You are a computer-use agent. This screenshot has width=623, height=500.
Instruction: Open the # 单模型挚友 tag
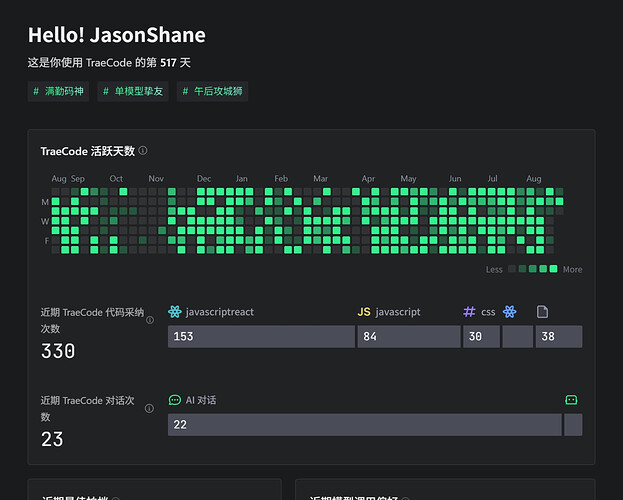133,91
